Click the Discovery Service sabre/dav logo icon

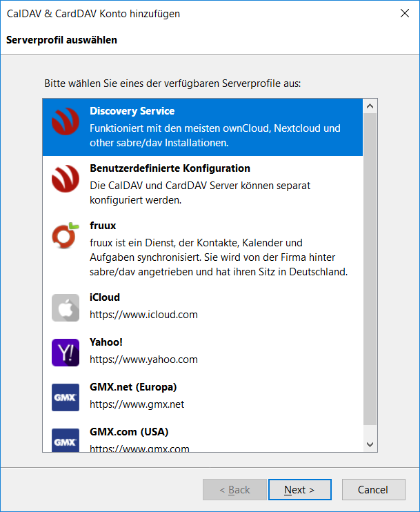click(x=66, y=121)
